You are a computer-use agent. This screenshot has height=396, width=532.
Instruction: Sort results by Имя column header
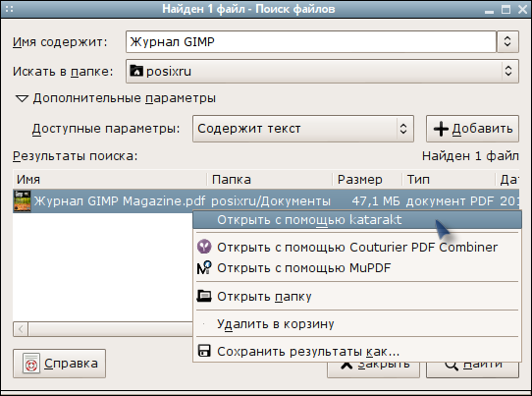pyautogui.click(x=110, y=179)
